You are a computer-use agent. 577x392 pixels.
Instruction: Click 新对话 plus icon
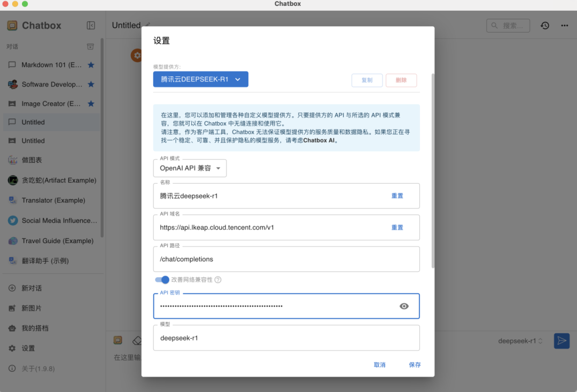12,288
